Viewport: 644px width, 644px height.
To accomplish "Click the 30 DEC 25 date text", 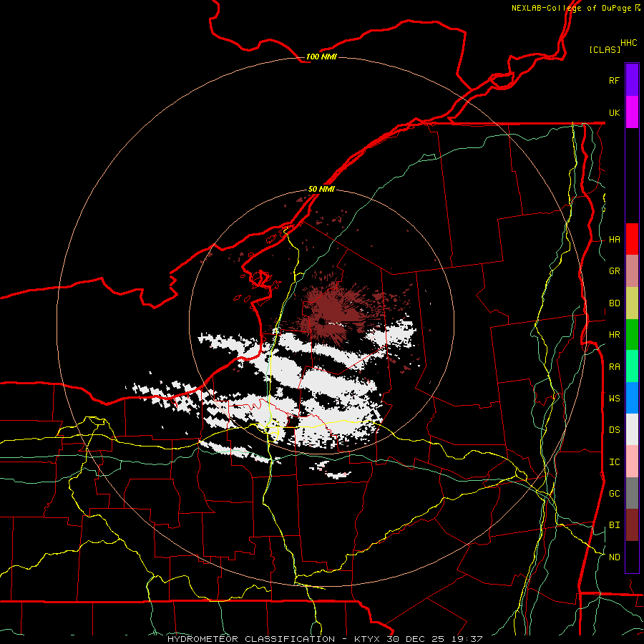I will click(414, 639).
